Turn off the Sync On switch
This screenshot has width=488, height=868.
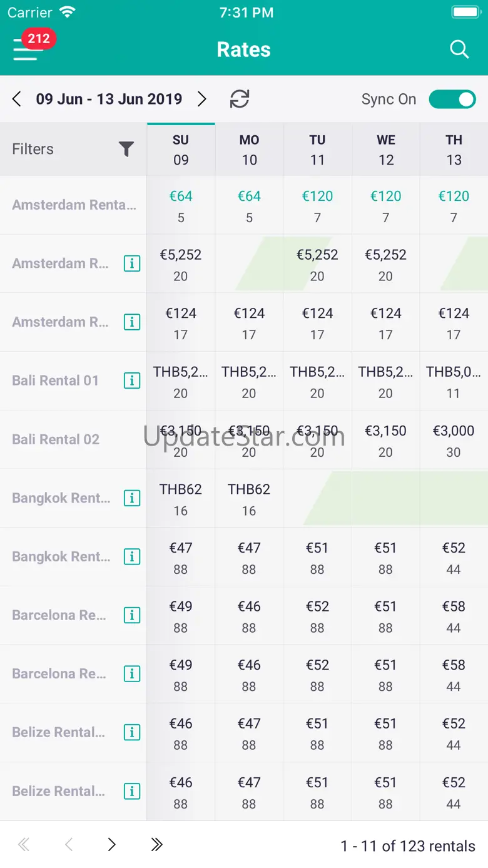click(x=452, y=99)
